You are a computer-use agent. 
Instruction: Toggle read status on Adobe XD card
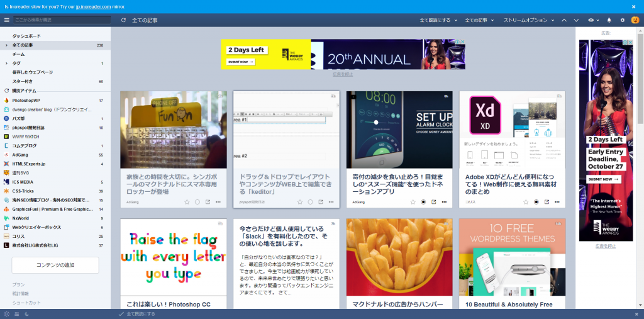point(536,202)
